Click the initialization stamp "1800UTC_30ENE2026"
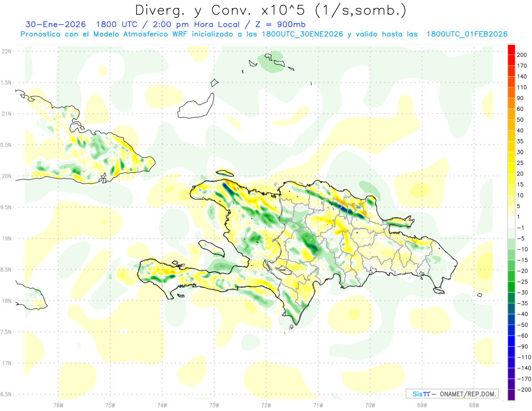Viewport: 532px width, 411px height. tap(303, 34)
